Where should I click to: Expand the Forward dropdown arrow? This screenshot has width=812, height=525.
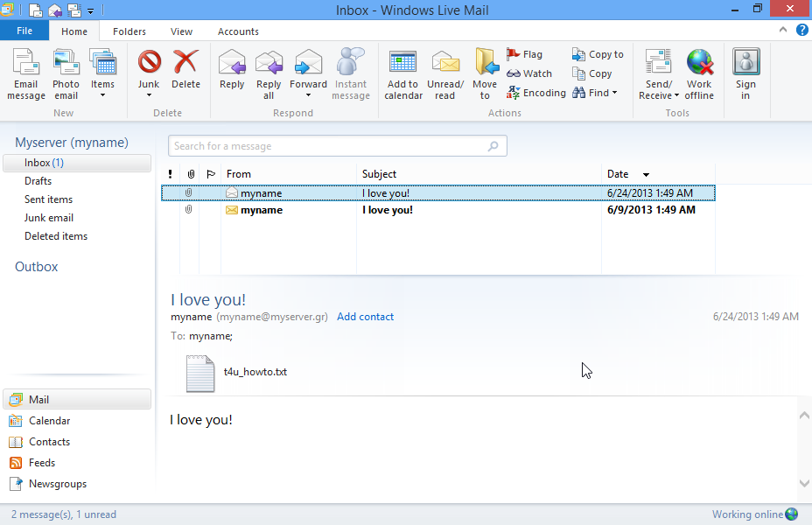[x=308, y=95]
